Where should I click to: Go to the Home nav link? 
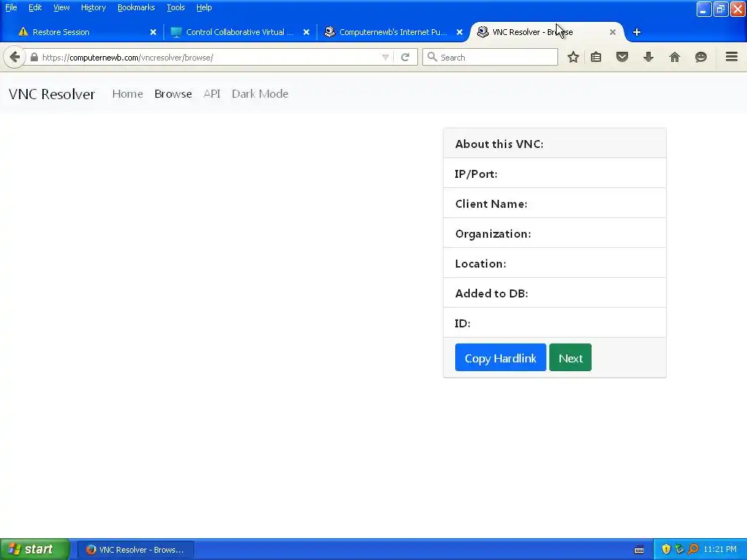128,94
